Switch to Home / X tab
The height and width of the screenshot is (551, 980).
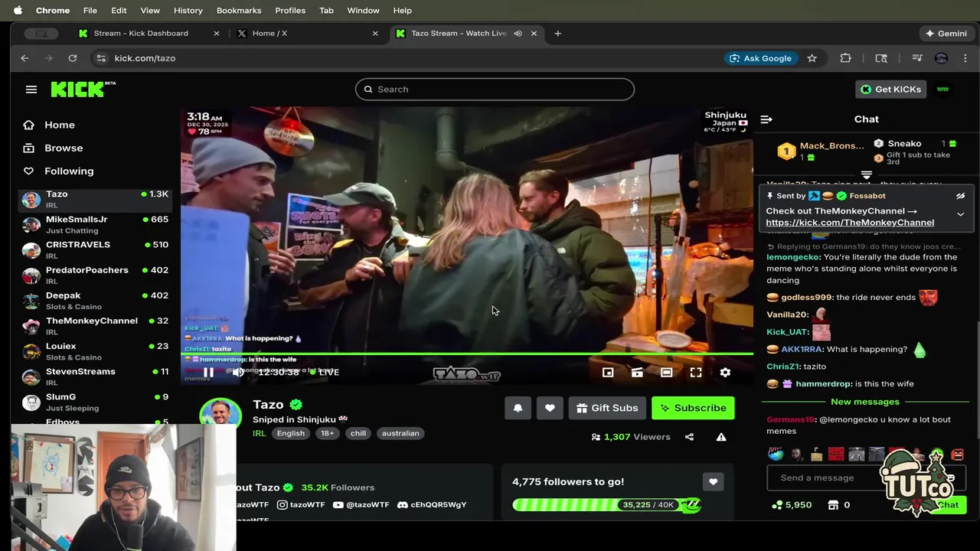pos(307,34)
